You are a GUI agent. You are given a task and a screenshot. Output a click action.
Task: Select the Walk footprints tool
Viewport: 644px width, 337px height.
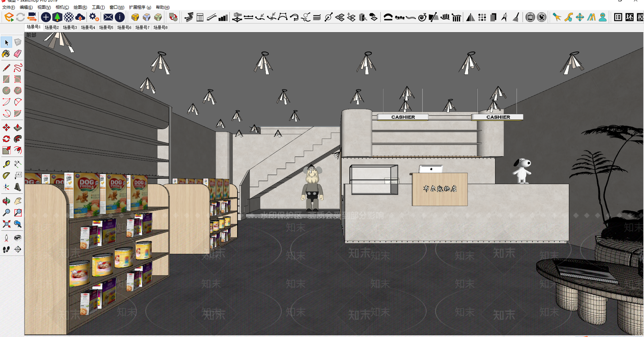[6, 250]
